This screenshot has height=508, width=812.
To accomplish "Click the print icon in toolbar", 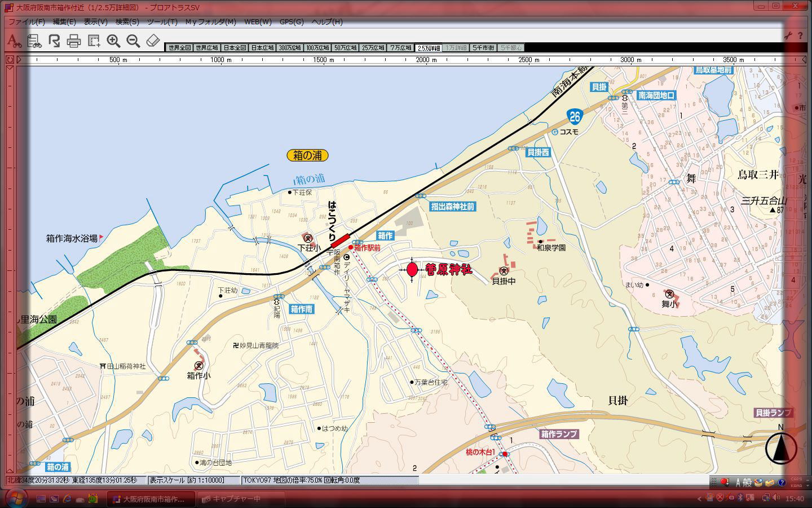I will tap(74, 41).
